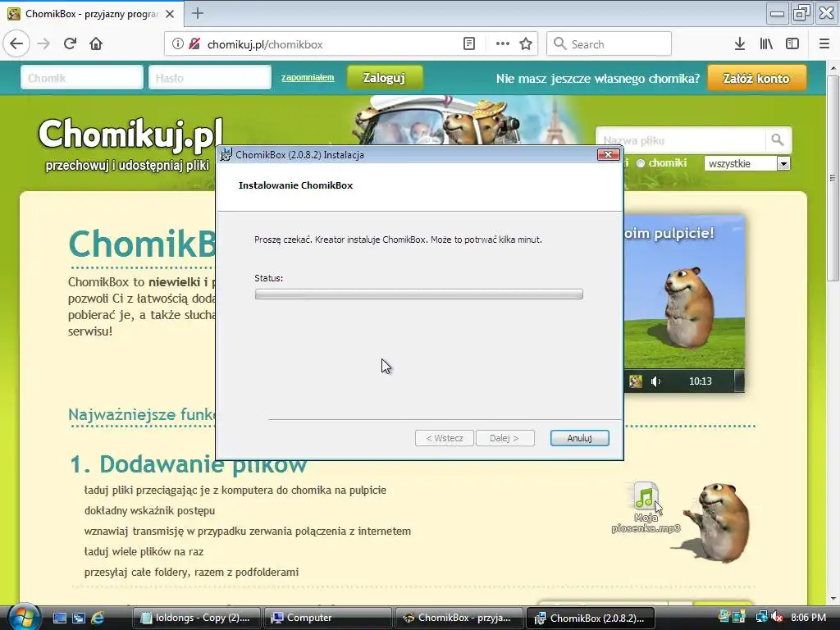Click Moja piosenka.mp3 file icon

pyautogui.click(x=646, y=496)
